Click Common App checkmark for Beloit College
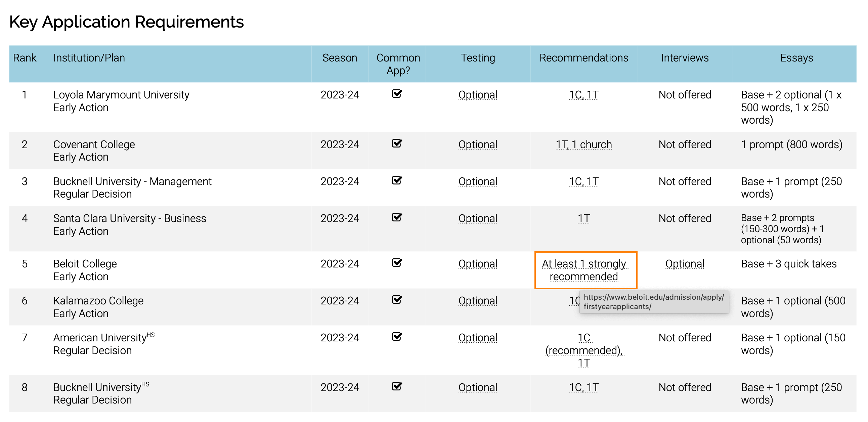 pyautogui.click(x=397, y=262)
